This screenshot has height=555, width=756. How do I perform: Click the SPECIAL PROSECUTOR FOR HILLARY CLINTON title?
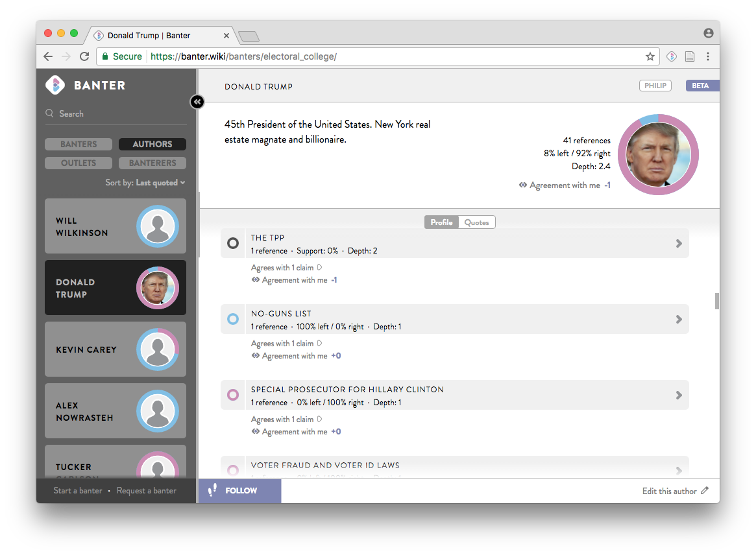pos(347,389)
